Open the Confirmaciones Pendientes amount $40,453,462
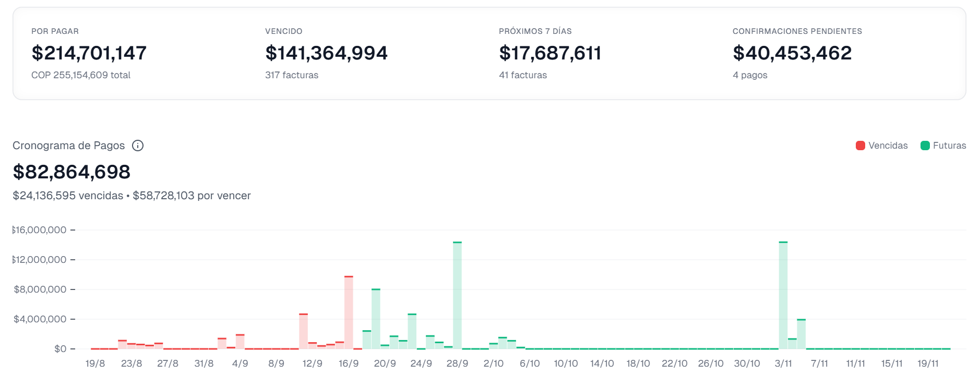 (x=792, y=53)
